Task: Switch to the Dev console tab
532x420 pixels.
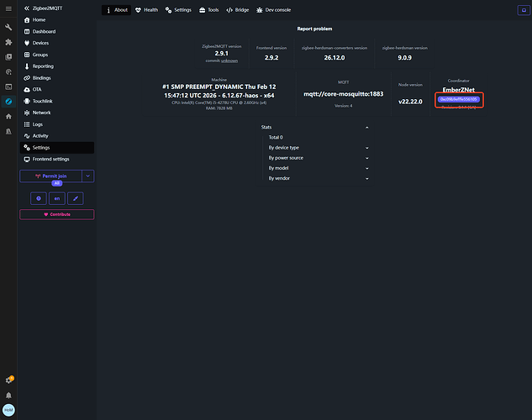Action: point(274,10)
